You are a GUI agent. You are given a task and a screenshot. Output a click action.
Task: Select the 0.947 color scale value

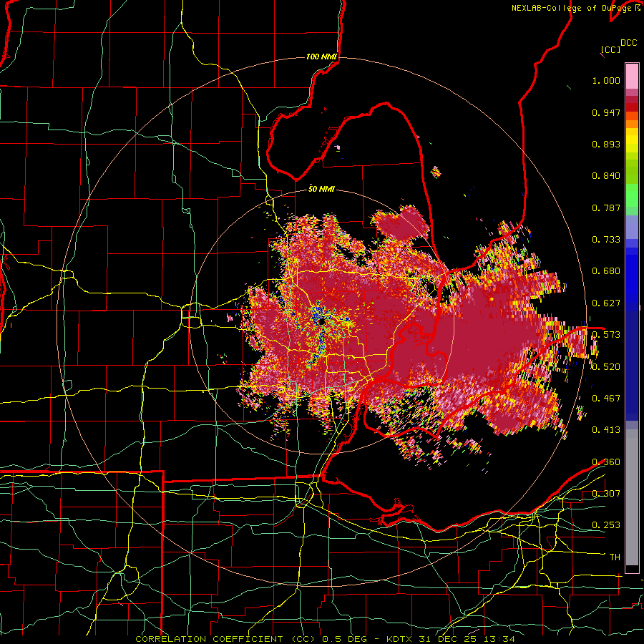pos(606,112)
